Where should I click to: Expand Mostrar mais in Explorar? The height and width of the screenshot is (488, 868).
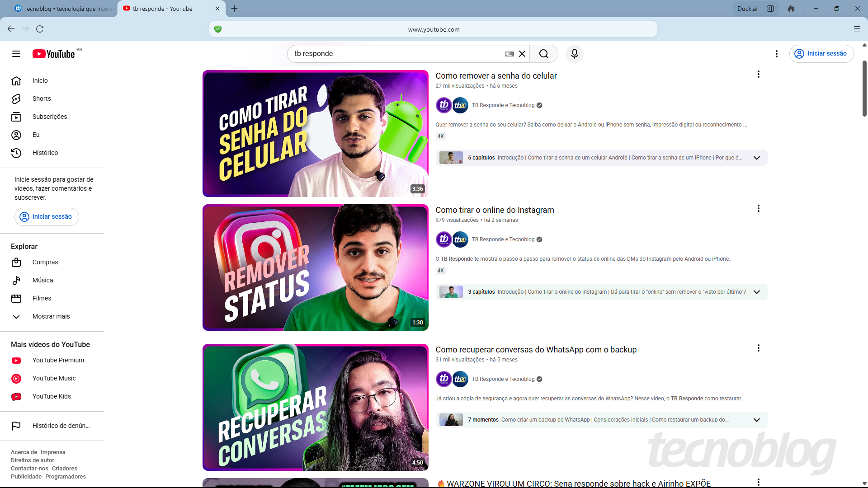pyautogui.click(x=52, y=316)
